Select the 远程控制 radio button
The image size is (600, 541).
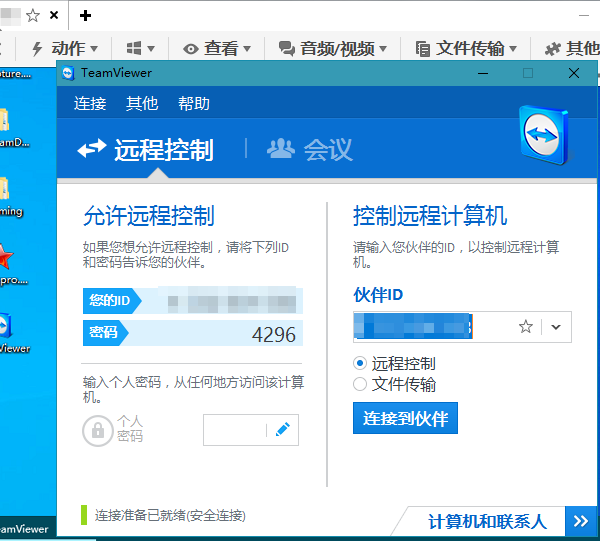[361, 364]
